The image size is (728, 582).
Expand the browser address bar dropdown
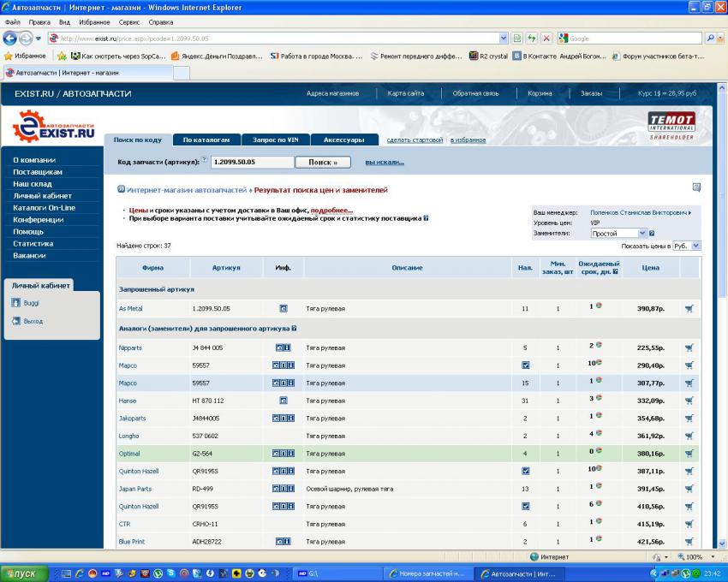coord(503,39)
